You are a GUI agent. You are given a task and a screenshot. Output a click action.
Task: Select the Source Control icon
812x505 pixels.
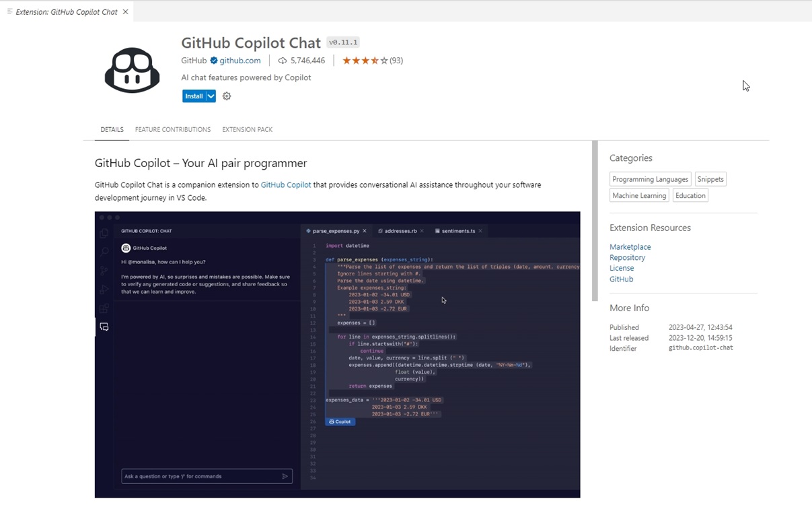(104, 269)
